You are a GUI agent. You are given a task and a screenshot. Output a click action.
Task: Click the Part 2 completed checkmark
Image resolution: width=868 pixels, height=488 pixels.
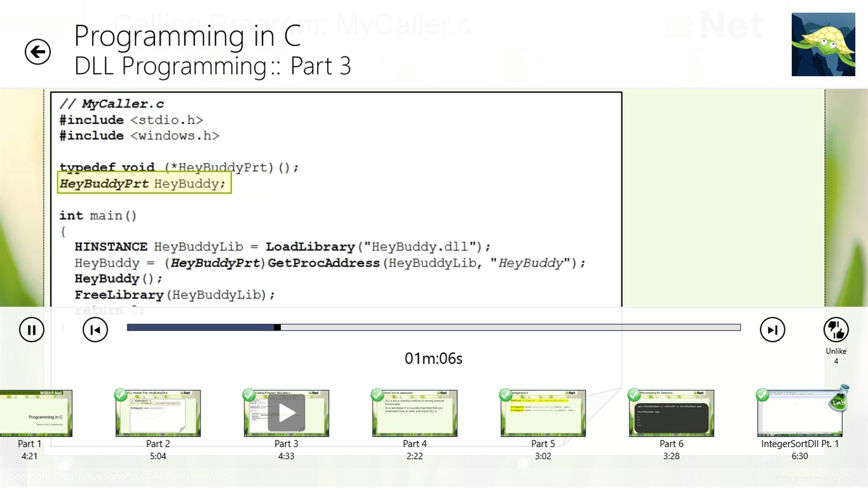[x=120, y=395]
